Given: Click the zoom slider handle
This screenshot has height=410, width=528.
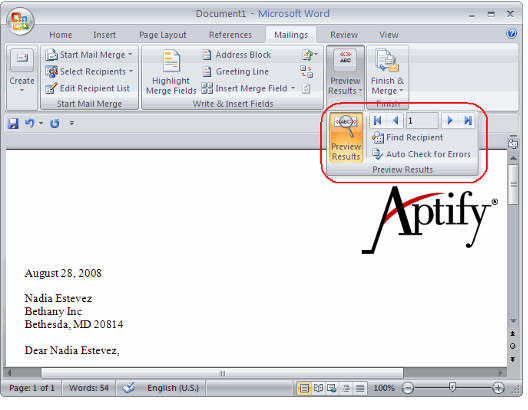Looking at the screenshot, I should [x=452, y=387].
